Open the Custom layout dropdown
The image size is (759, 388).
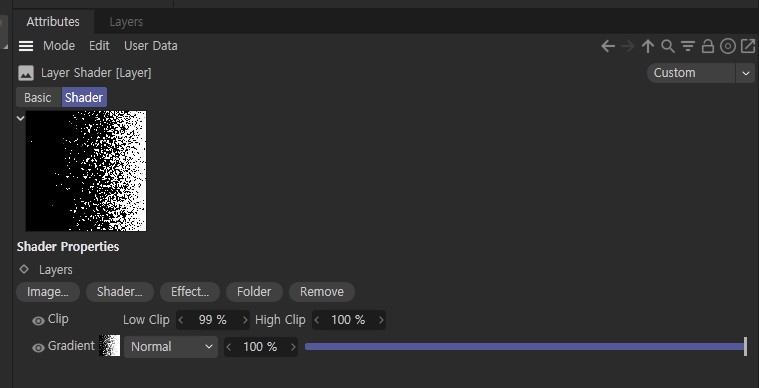click(700, 73)
